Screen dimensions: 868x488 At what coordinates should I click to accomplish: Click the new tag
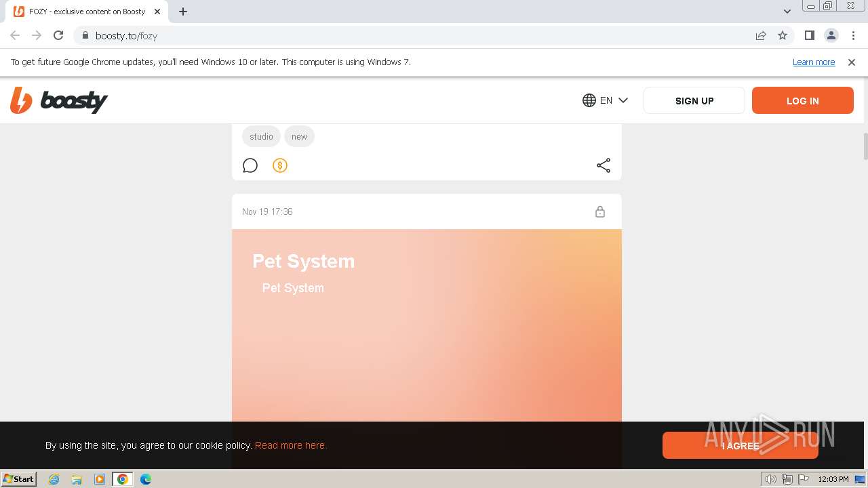[x=299, y=136]
